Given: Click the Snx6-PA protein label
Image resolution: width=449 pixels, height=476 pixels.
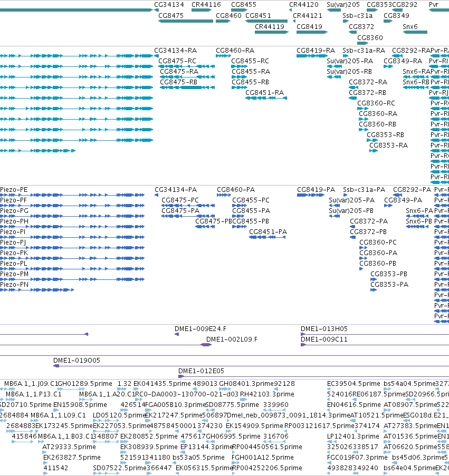Looking at the screenshot, I should pos(419,211).
